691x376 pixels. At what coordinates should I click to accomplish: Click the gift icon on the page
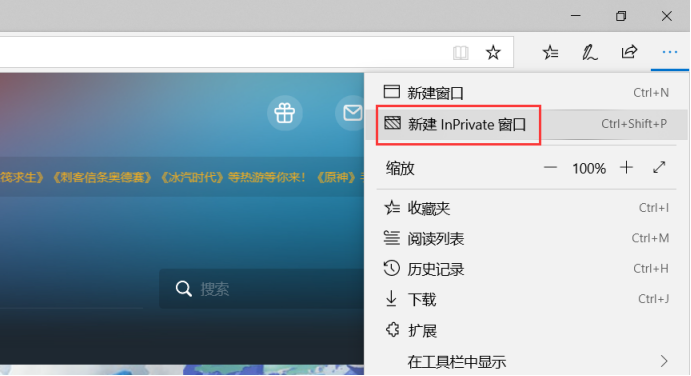(285, 113)
